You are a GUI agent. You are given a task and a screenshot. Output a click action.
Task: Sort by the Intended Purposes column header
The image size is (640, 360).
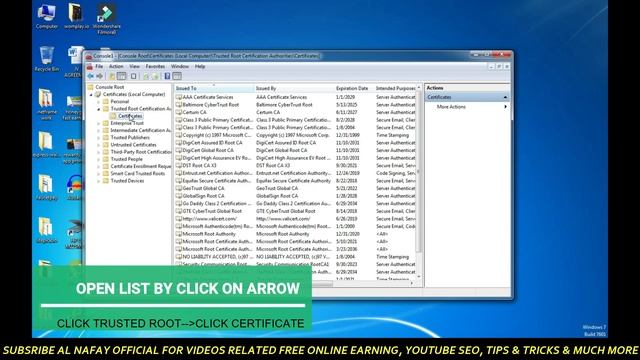[x=395, y=89]
